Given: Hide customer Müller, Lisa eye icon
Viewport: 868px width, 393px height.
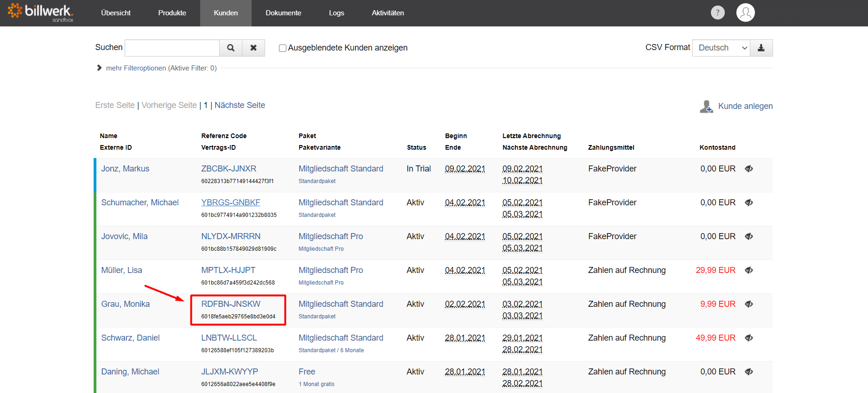Looking at the screenshot, I should coord(749,270).
